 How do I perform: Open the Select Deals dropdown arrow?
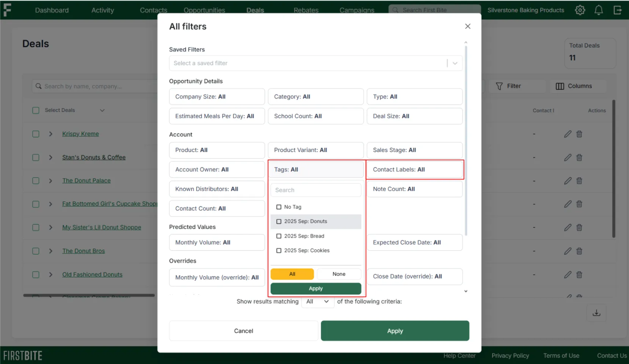point(102,110)
